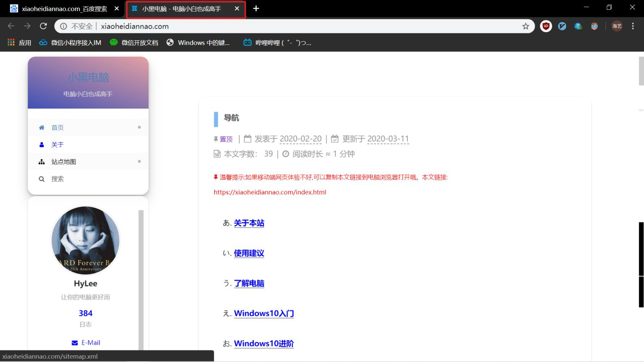644x362 pixels.
Task: Expand the 站点地图 sidebar menu item
Action: [x=88, y=161]
